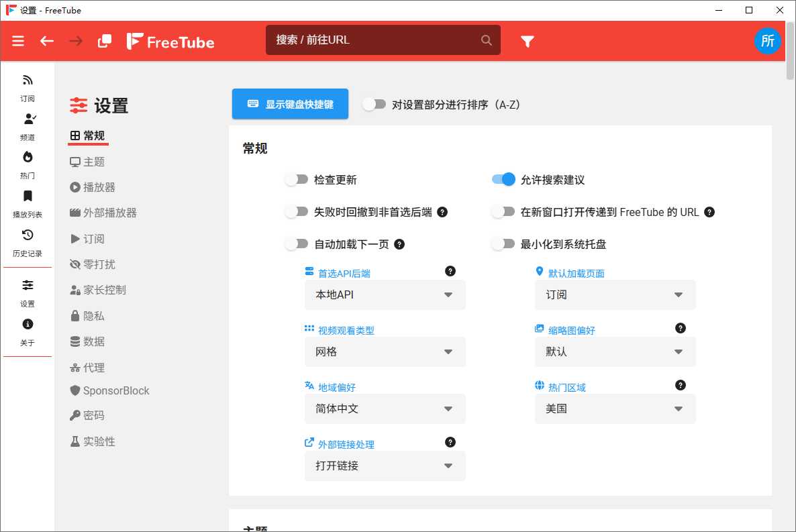This screenshot has width=796, height=532.
Task: Go back with the left arrow
Action: [x=47, y=41]
